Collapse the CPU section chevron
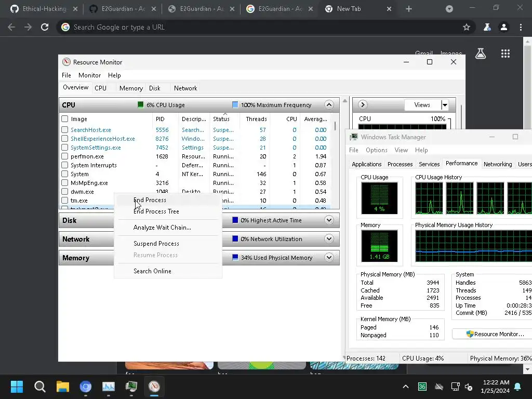This screenshot has width=532, height=399. click(x=329, y=105)
